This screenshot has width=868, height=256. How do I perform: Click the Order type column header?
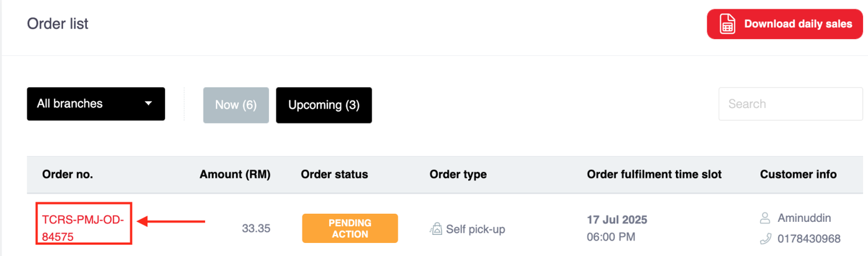point(458,175)
